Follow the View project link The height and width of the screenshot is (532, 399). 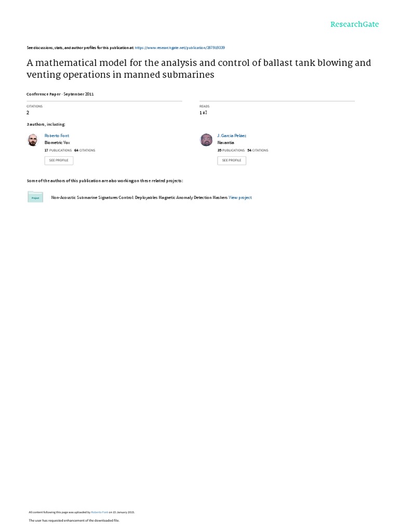click(x=241, y=197)
